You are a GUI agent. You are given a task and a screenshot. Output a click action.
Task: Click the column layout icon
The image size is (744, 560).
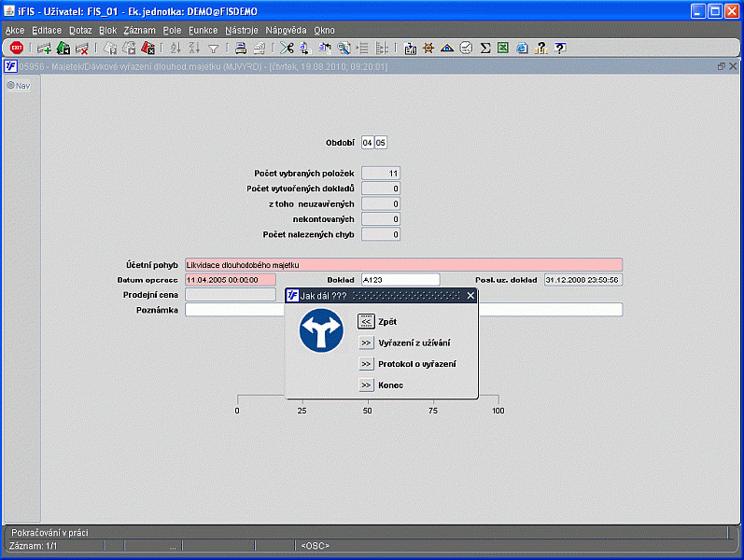pyautogui.click(x=382, y=48)
